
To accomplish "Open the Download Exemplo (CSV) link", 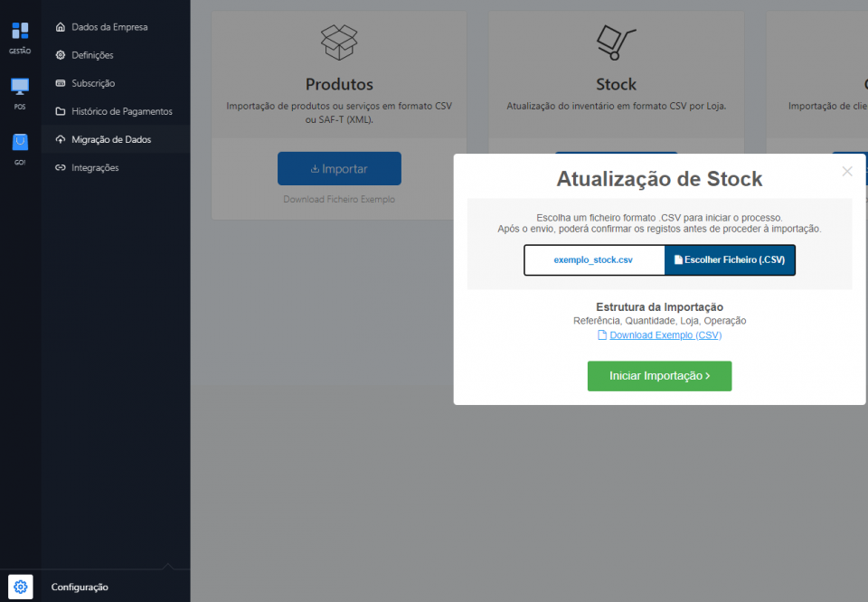I will (x=665, y=335).
